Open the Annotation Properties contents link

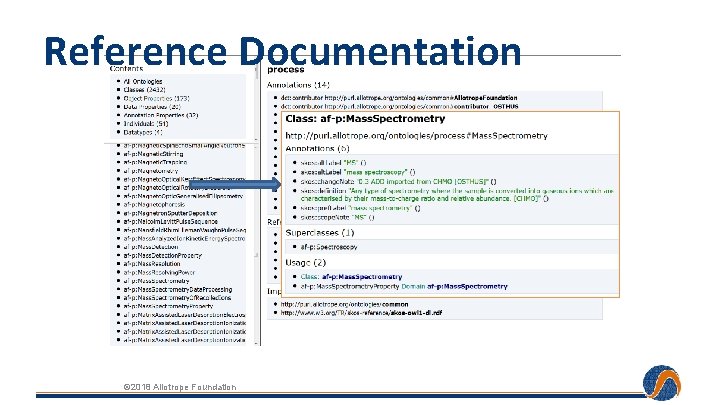(x=161, y=115)
